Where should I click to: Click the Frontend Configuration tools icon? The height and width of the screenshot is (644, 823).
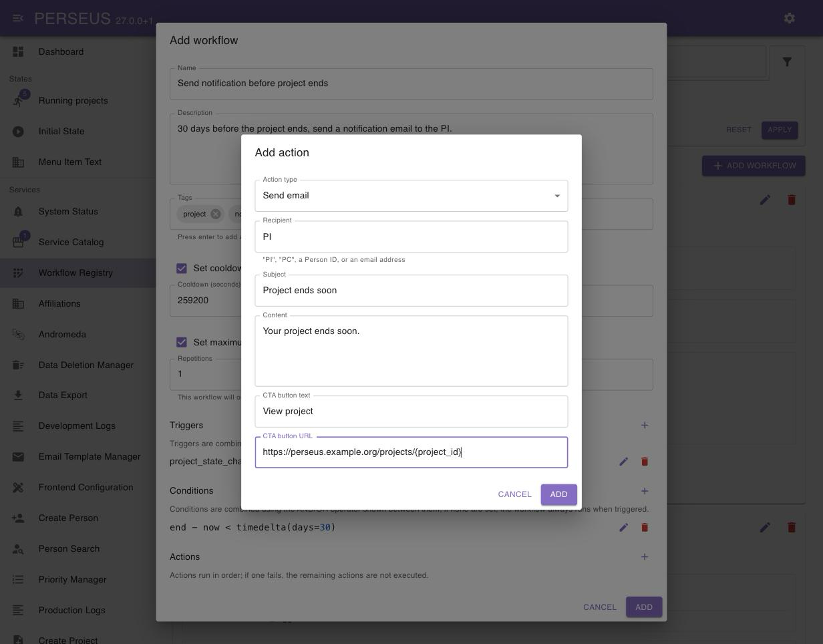point(18,488)
